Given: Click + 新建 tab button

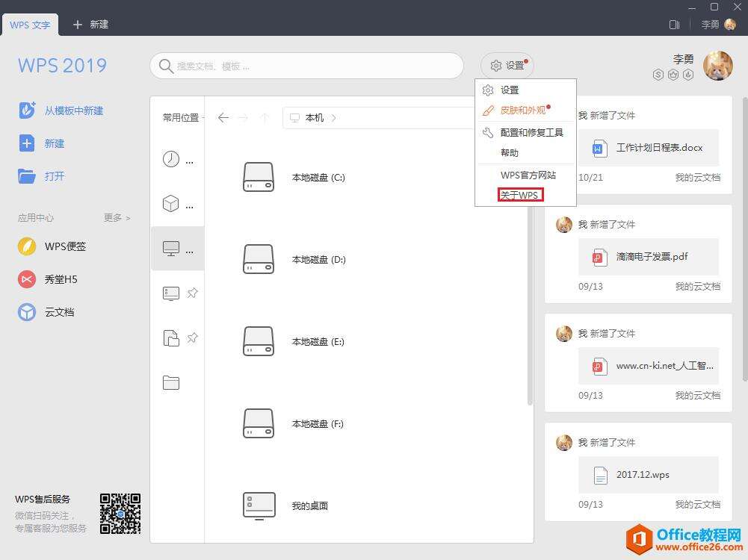Looking at the screenshot, I should 90,25.
